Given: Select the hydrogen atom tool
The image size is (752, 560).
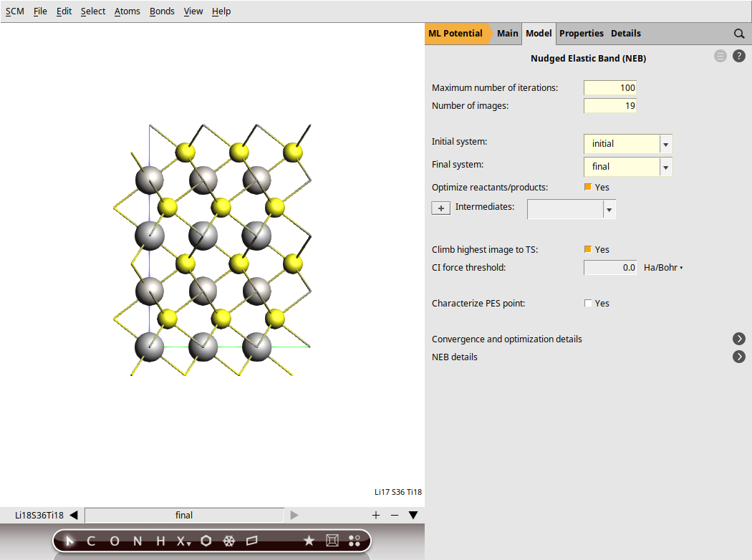Looking at the screenshot, I should (x=160, y=541).
